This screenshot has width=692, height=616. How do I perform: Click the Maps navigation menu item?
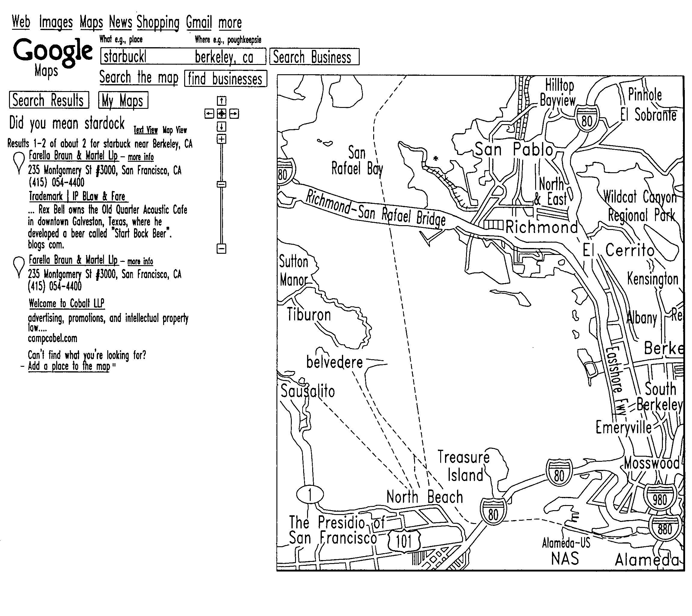pos(92,22)
